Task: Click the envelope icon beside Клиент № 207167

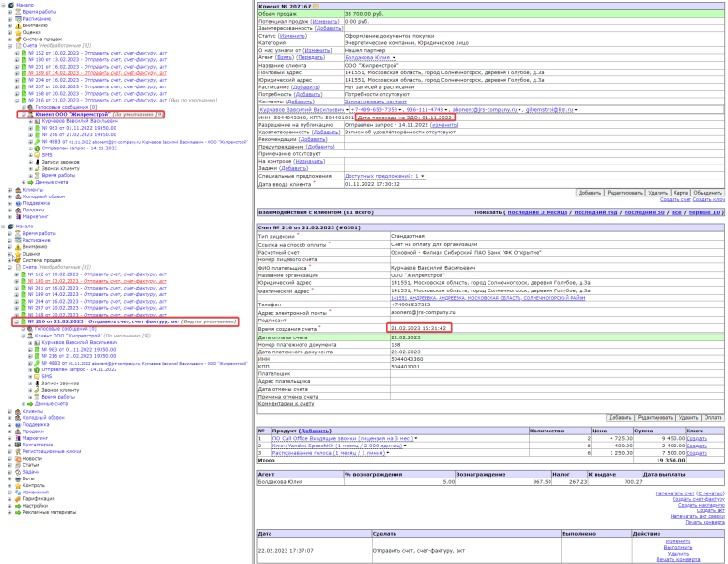Action: pos(317,7)
